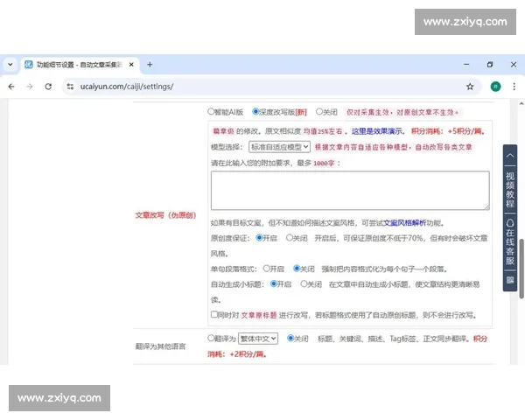This screenshot has width=525, height=420.
Task: Check the 同时对文章原标题进行改写 checkbox
Action: [215, 314]
